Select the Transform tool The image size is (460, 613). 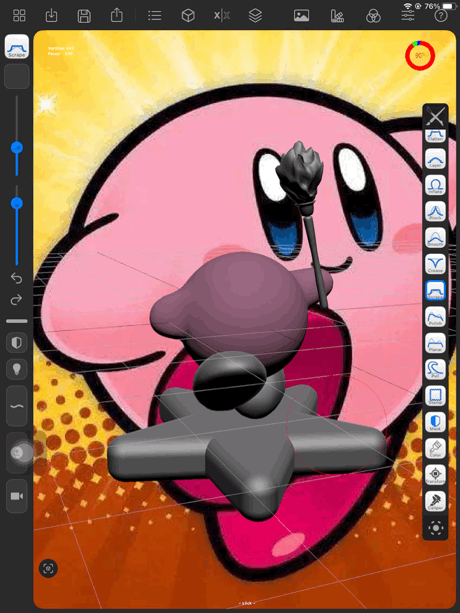pos(435,475)
